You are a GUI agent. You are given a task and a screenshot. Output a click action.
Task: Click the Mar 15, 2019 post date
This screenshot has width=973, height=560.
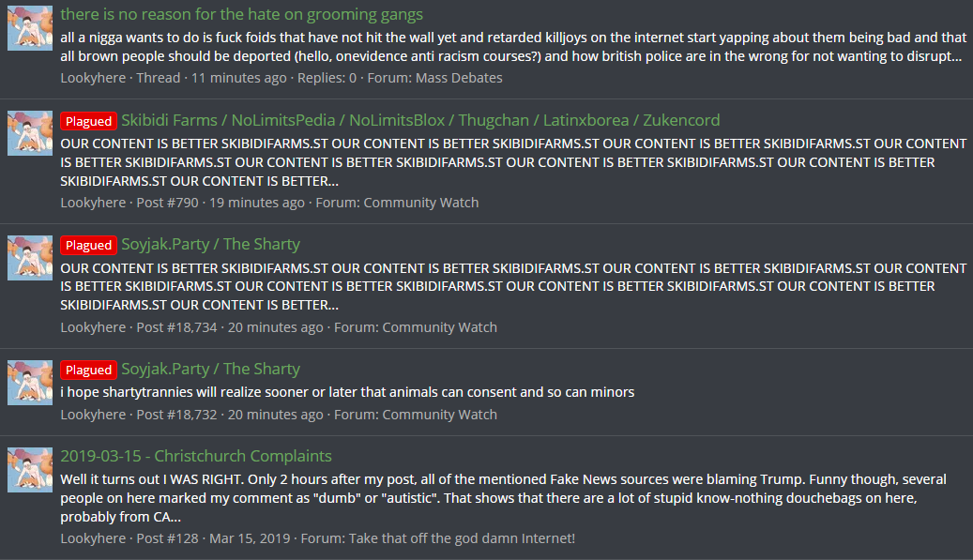250,538
